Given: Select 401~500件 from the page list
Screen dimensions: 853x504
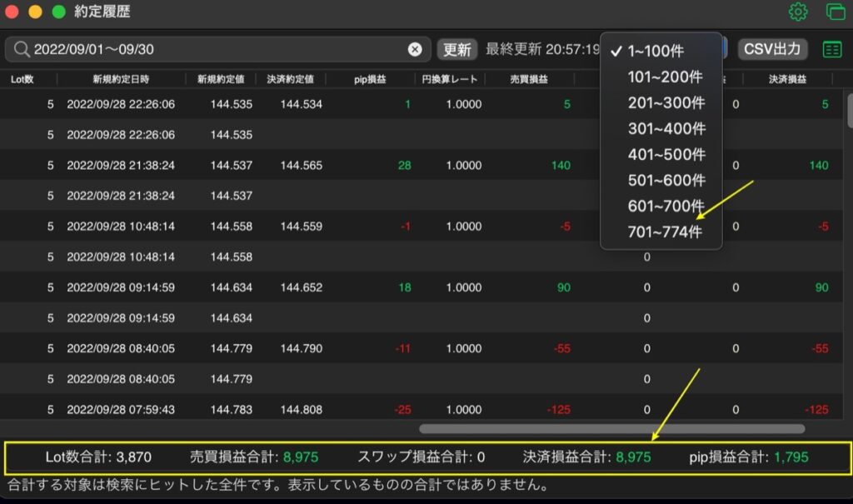Looking at the screenshot, I should coord(661,154).
